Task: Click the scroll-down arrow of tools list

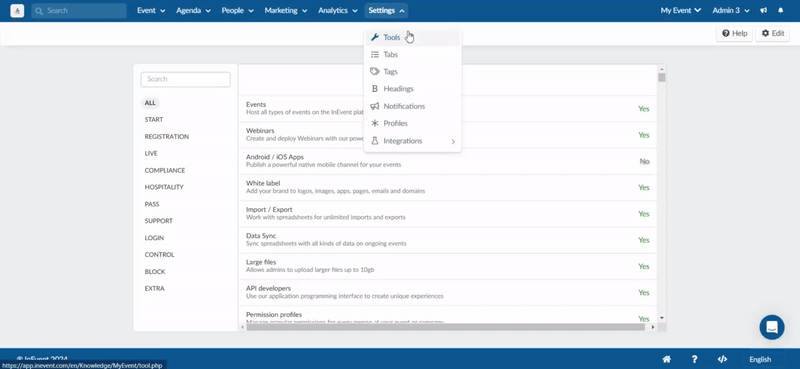Action: (662, 318)
